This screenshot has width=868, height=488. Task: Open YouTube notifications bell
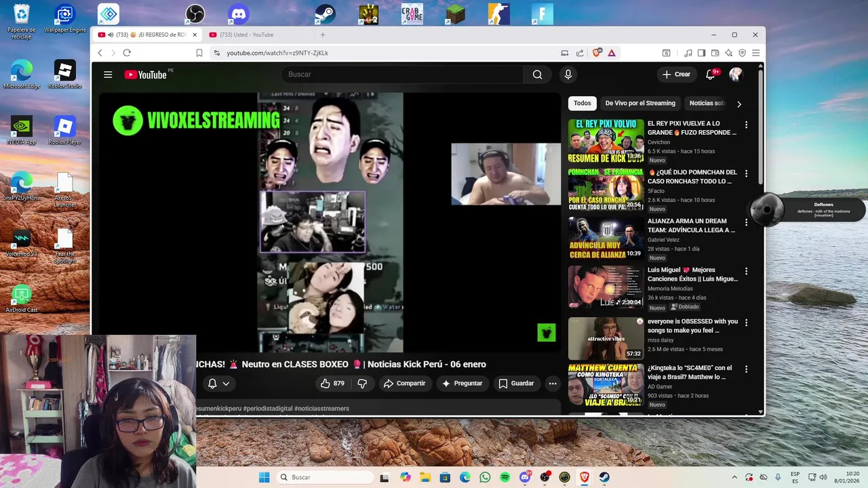point(711,75)
